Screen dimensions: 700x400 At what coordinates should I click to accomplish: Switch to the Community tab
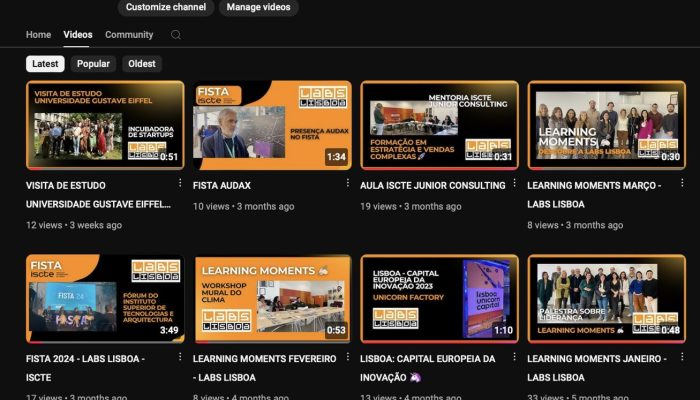coord(129,35)
